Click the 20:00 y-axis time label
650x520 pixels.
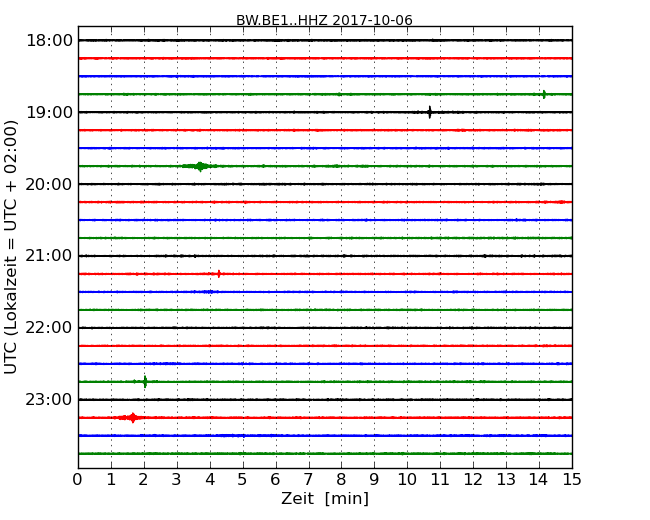coord(49,184)
